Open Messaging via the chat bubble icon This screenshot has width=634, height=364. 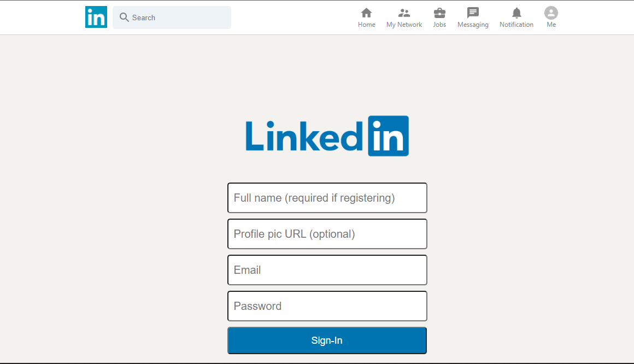[x=473, y=13]
